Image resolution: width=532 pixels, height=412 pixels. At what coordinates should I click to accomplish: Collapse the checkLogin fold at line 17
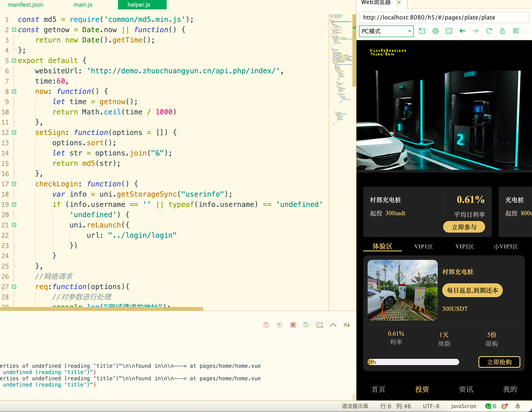click(x=14, y=184)
